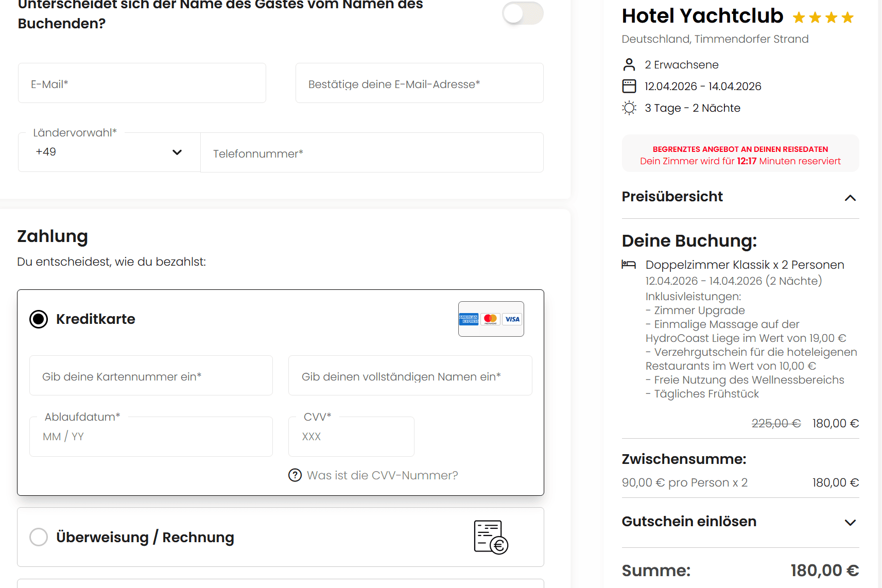882x588 pixels.
Task: Click the CVV help question mark icon
Action: (x=295, y=475)
